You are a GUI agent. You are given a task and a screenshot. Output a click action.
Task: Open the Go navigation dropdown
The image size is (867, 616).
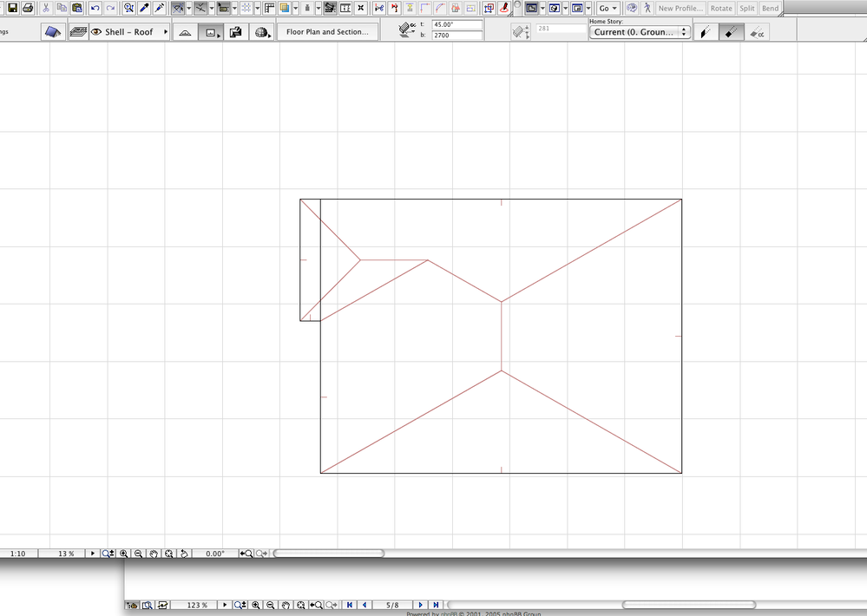point(608,8)
